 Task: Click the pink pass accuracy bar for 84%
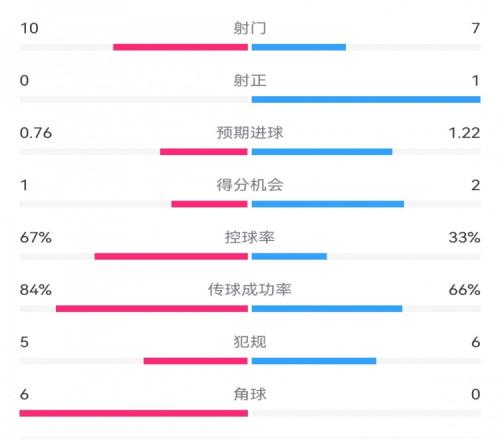click(152, 309)
